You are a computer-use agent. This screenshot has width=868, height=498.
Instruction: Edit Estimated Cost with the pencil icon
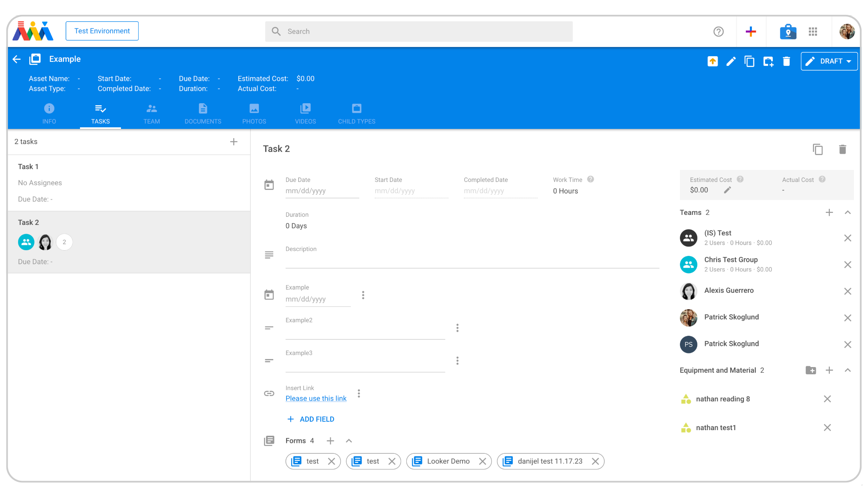[727, 190]
